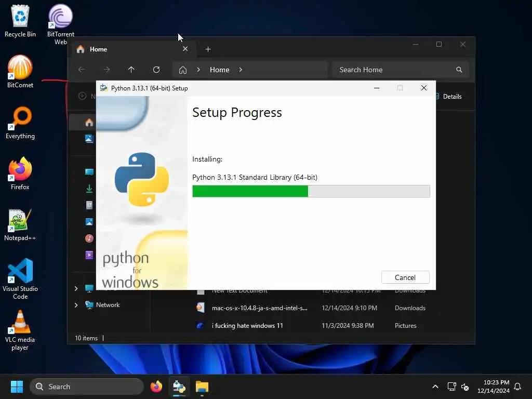Open Pictures folder in sidebar

click(89, 221)
